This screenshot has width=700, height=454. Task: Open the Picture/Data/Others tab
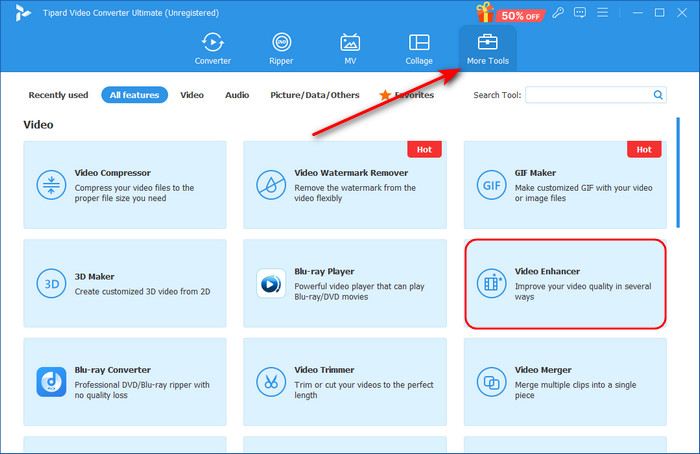pos(315,95)
